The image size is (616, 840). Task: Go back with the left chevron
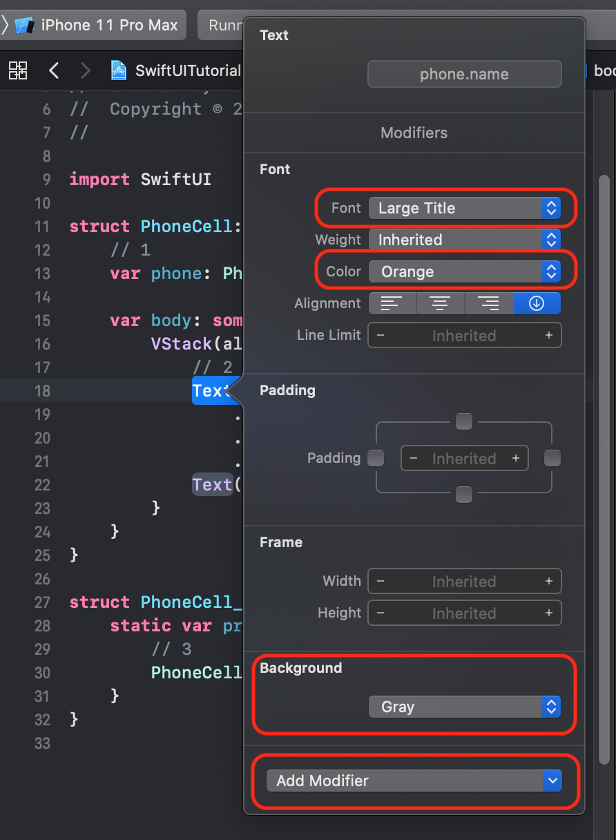(x=54, y=70)
